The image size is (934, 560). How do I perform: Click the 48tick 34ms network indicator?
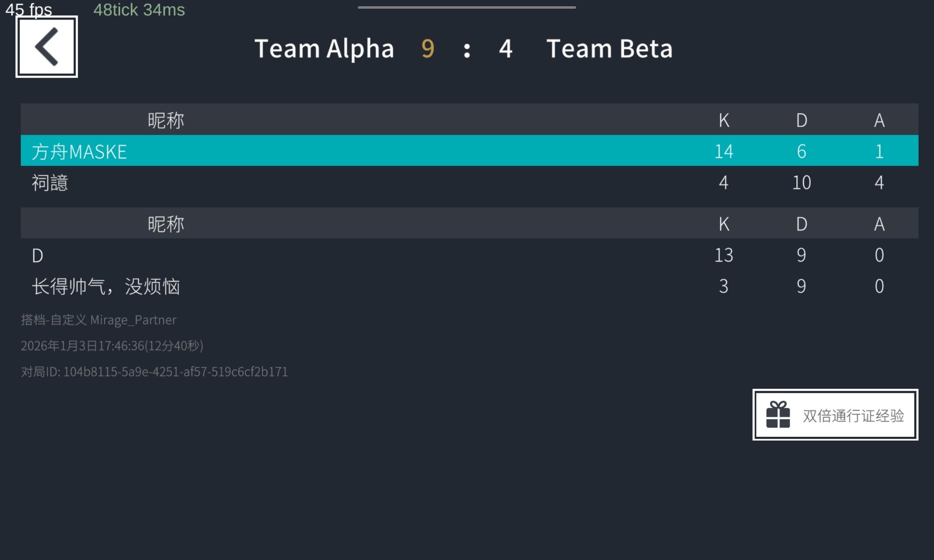pyautogui.click(x=139, y=10)
